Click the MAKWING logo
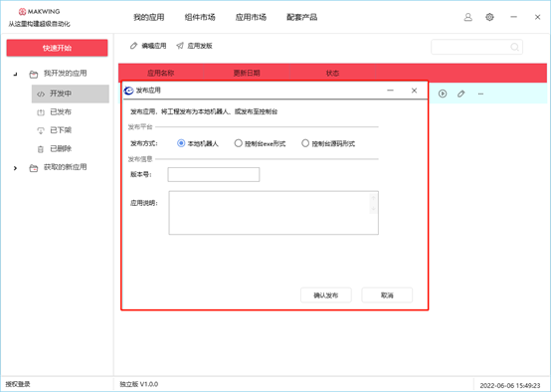The width and height of the screenshot is (551, 392). (x=39, y=12)
